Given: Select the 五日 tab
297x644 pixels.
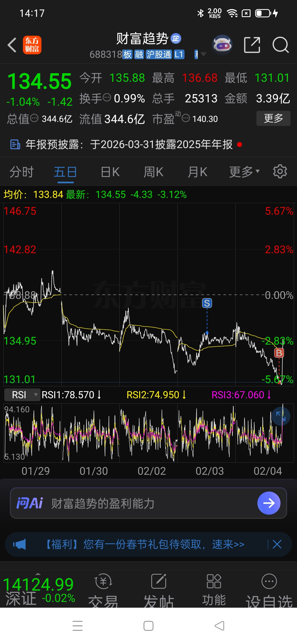Looking at the screenshot, I should point(65,172).
